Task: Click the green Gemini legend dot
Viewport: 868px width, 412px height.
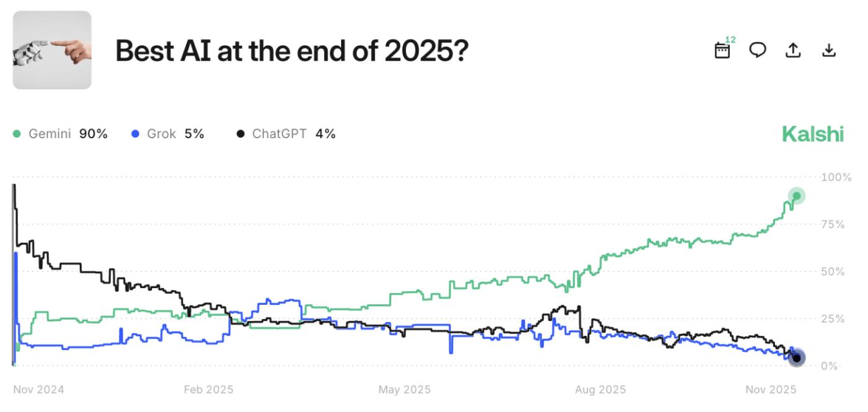Action: [17, 134]
